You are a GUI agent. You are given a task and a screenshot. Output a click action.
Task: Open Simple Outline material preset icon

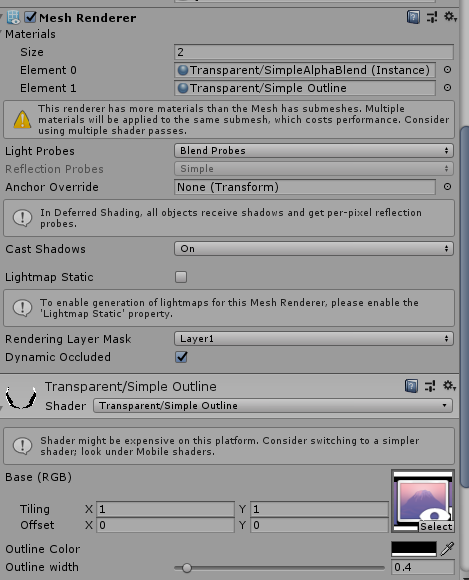(430, 386)
